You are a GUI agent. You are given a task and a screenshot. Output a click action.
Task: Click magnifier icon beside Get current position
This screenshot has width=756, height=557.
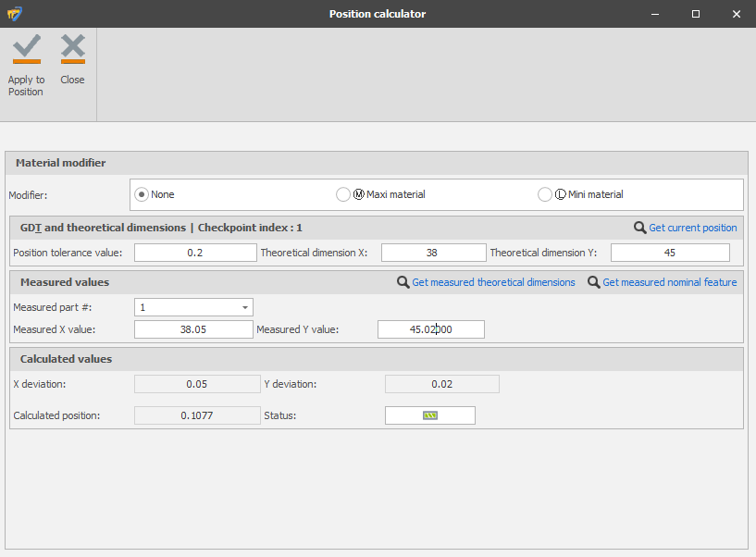[x=639, y=228]
